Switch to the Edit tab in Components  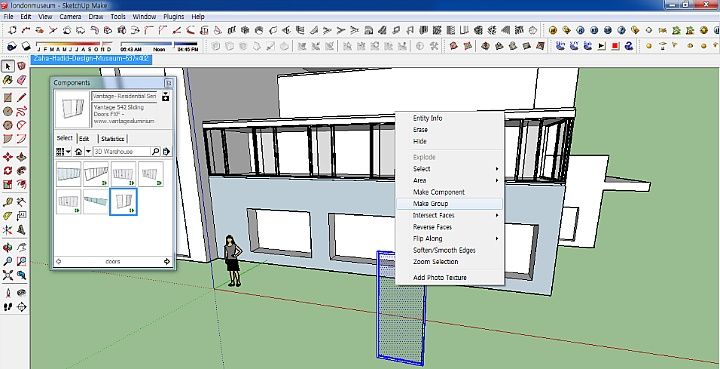[84, 138]
